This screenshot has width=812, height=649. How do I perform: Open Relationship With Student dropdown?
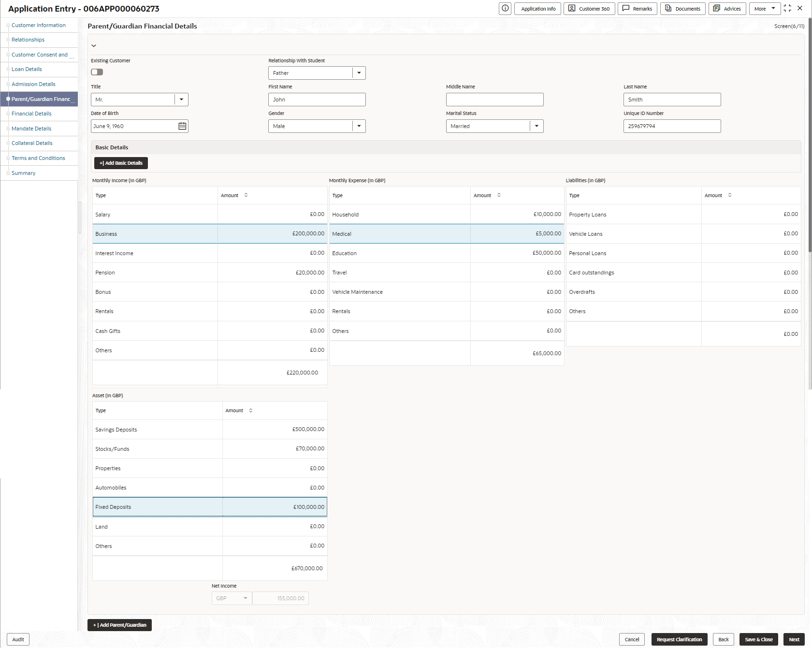click(359, 73)
